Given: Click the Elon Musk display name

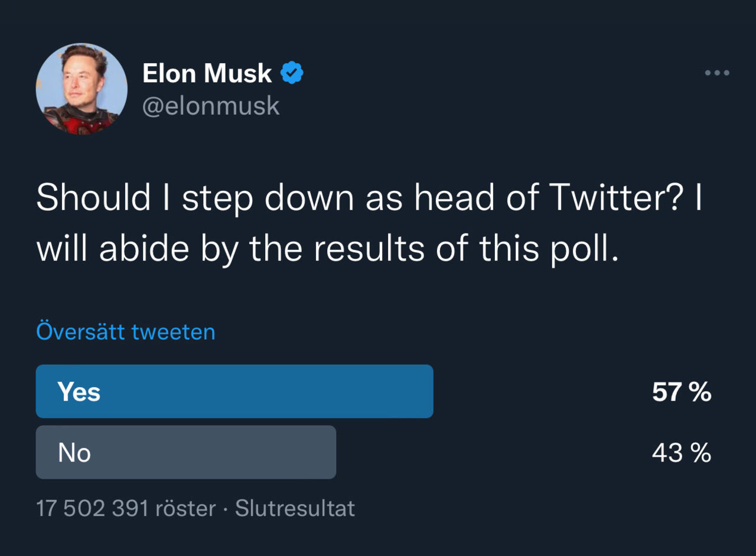Looking at the screenshot, I should (x=207, y=72).
